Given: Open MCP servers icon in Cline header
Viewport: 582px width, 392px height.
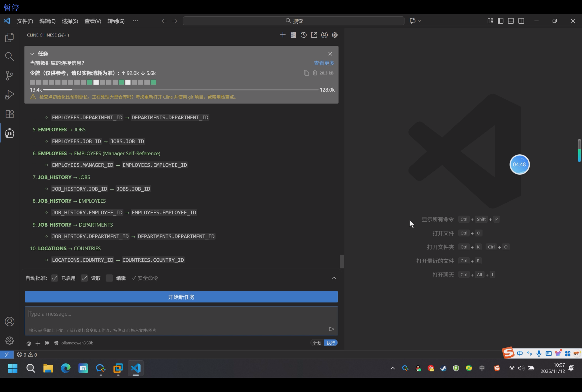Looking at the screenshot, I should click(293, 35).
